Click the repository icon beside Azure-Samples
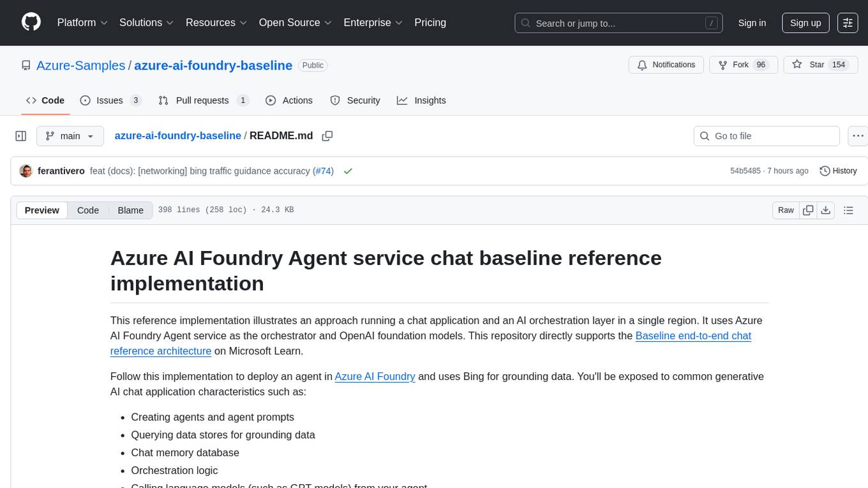The width and height of the screenshot is (868, 488). tap(26, 65)
